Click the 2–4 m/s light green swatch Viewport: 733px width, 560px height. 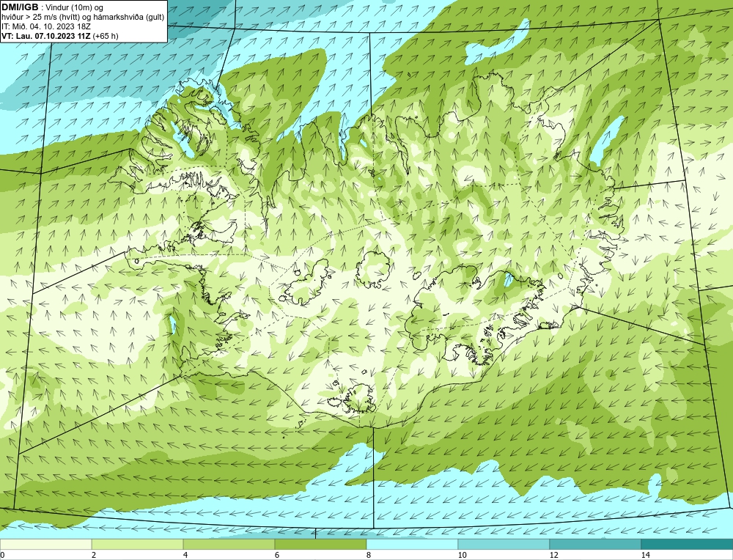138,544
